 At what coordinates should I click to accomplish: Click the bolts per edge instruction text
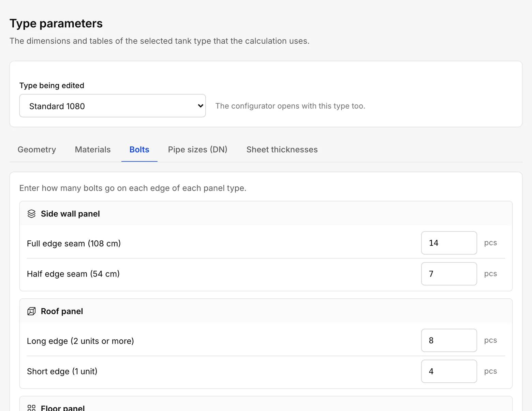[x=133, y=188]
